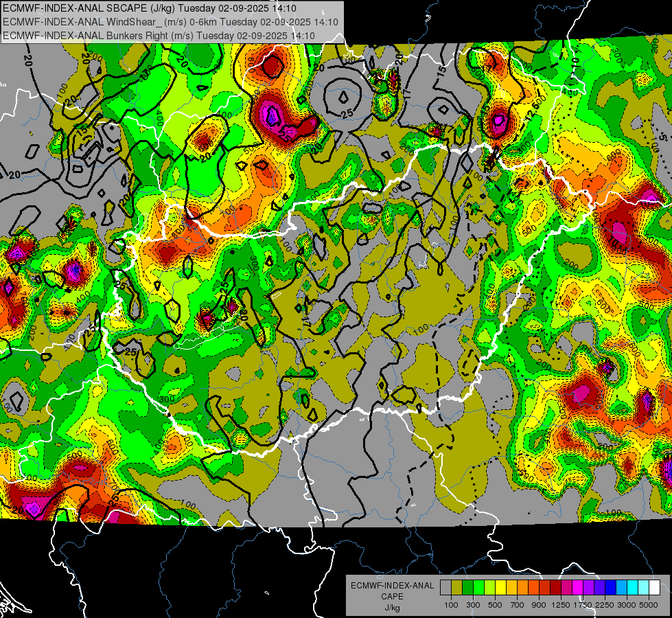Click the white swatch ending CAPE legend
This screenshot has width=672, height=618.
[654, 587]
